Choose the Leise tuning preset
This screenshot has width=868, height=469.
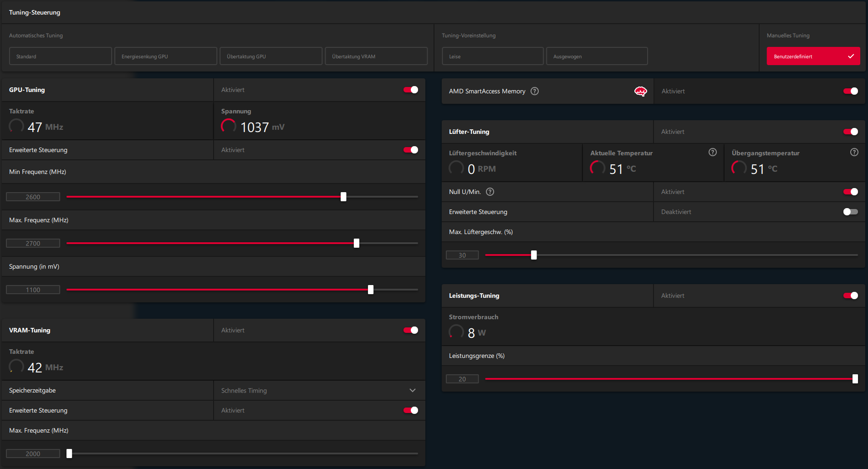[x=493, y=56]
